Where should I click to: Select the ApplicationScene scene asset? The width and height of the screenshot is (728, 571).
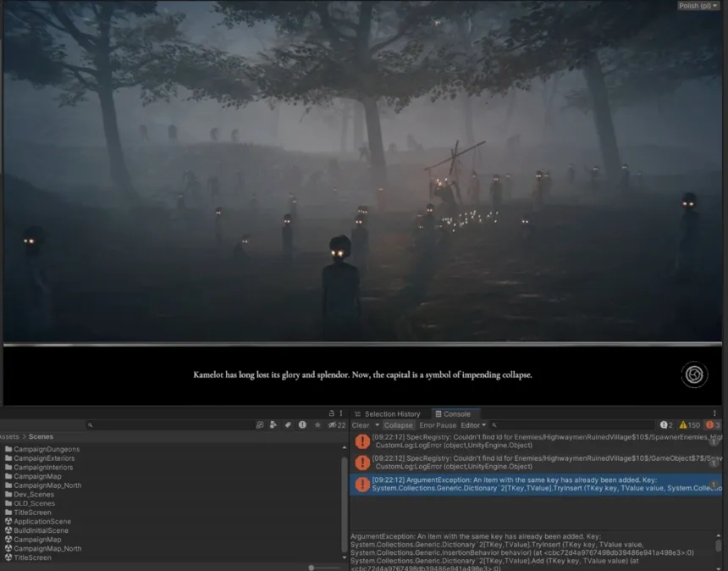point(38,521)
